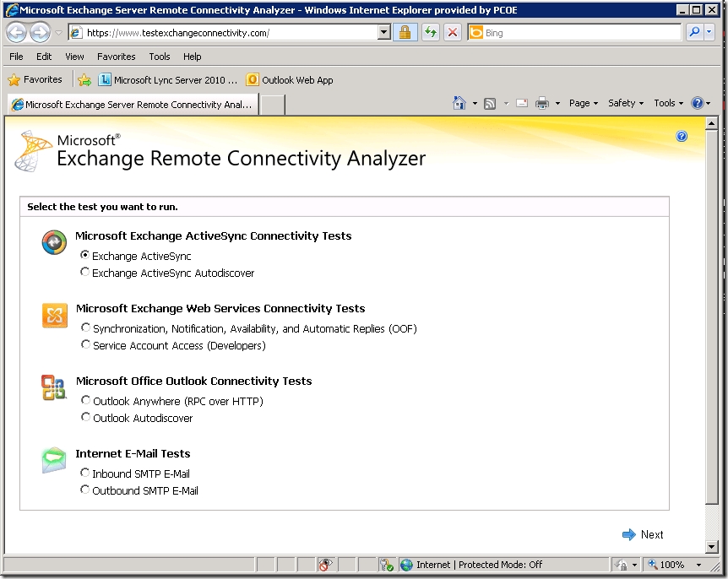Click the blue Next arrow icon

628,534
